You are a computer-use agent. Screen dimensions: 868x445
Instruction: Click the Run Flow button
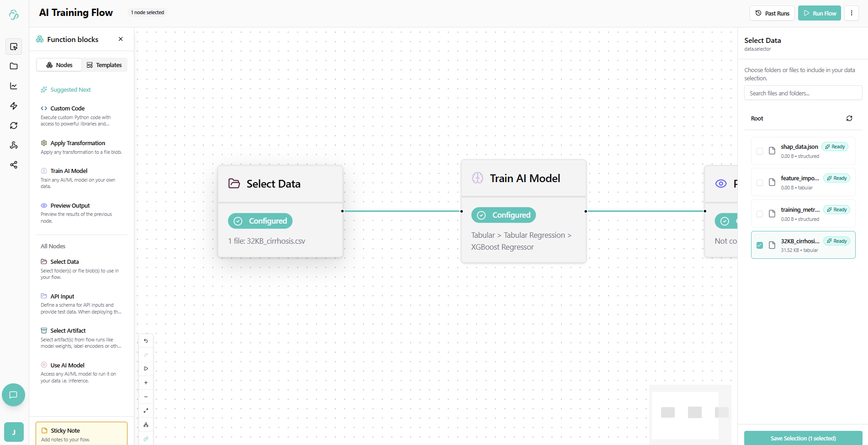click(x=819, y=13)
